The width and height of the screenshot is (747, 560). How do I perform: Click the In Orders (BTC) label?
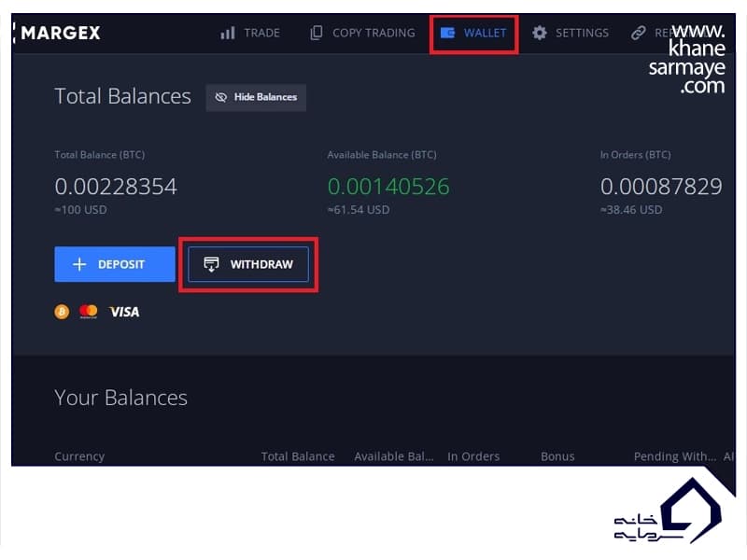[x=636, y=155]
